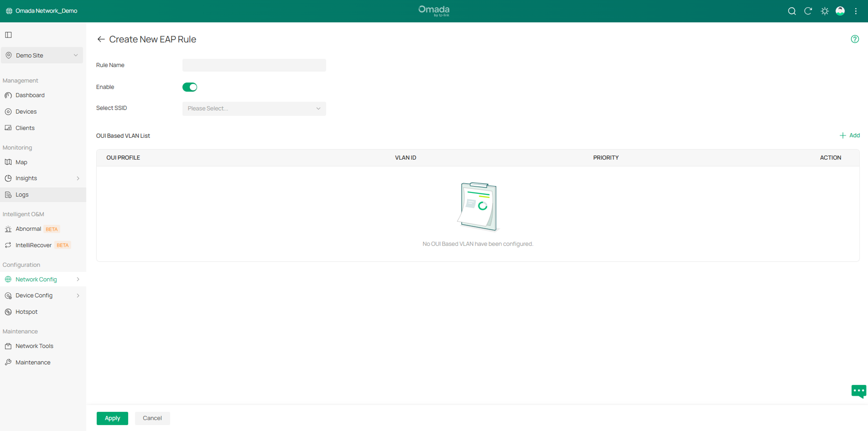Collapse the sidebar panel icon
Screen dimensions: 868x431
pos(8,35)
